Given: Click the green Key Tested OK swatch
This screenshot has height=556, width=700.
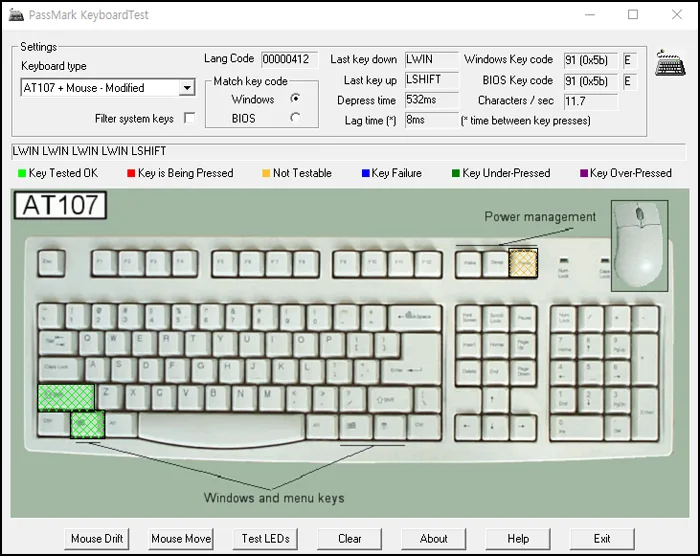Looking at the screenshot, I should tap(21, 173).
